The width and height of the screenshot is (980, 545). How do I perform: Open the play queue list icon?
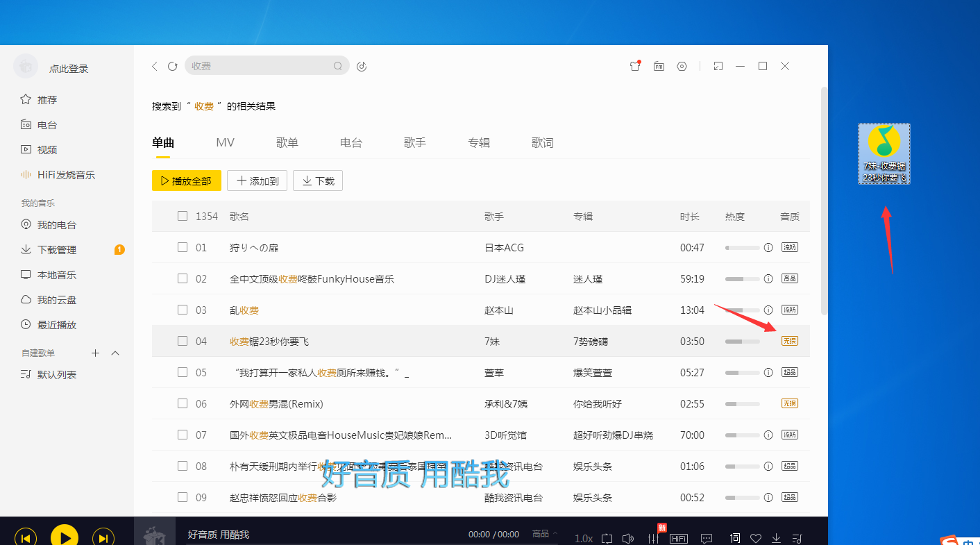point(797,538)
